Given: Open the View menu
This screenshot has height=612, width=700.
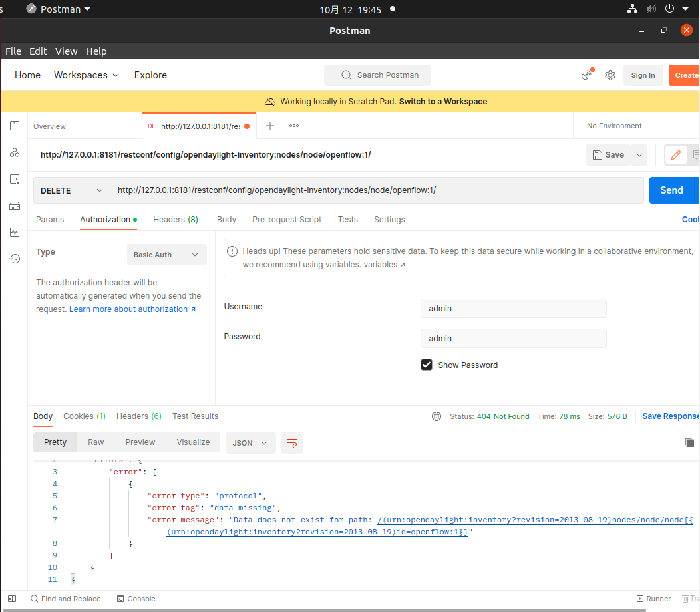Looking at the screenshot, I should 66,51.
